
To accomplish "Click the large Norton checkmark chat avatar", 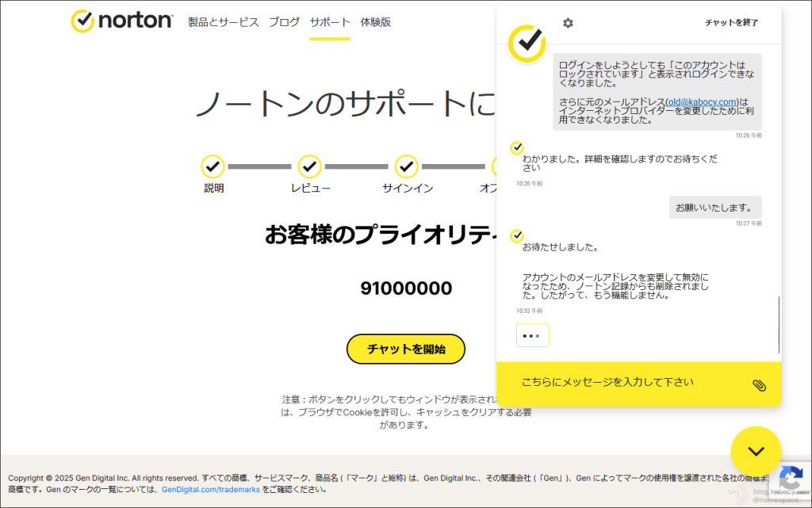I will click(527, 43).
